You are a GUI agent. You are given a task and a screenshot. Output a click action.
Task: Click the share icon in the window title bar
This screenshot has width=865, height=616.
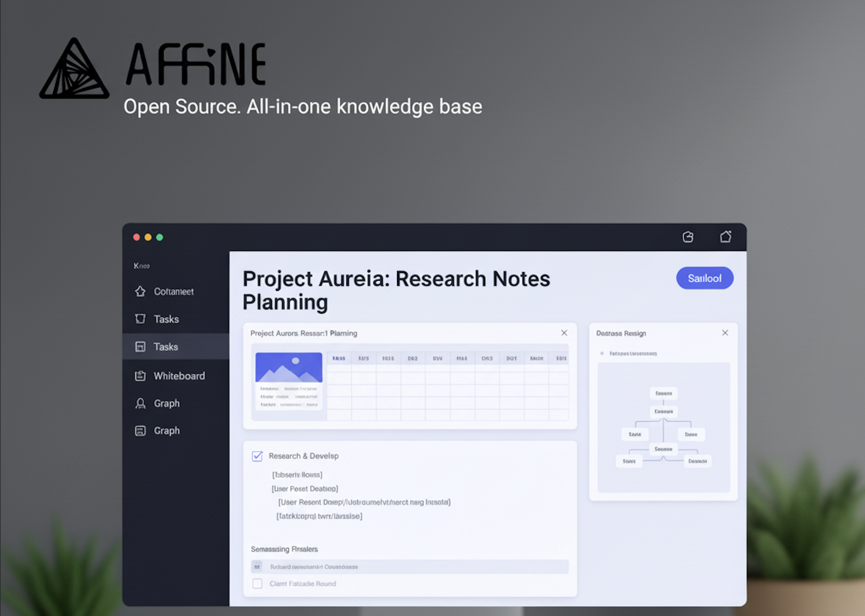[688, 237]
